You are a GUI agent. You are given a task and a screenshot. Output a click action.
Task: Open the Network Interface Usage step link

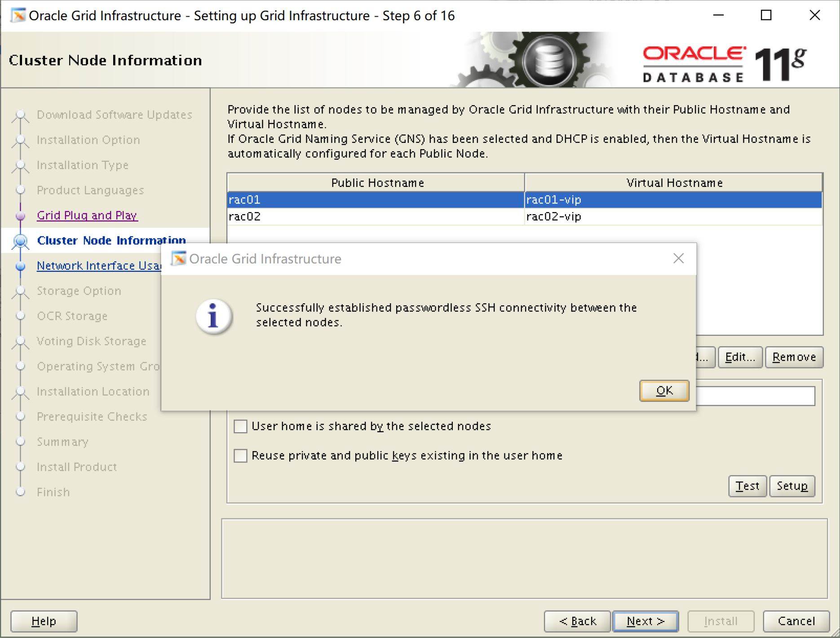[x=99, y=266]
